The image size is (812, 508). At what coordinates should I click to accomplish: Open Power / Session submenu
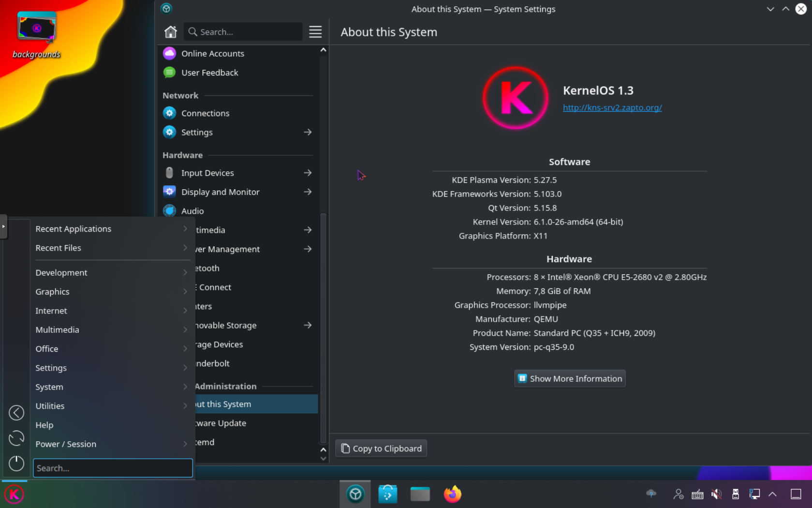112,444
